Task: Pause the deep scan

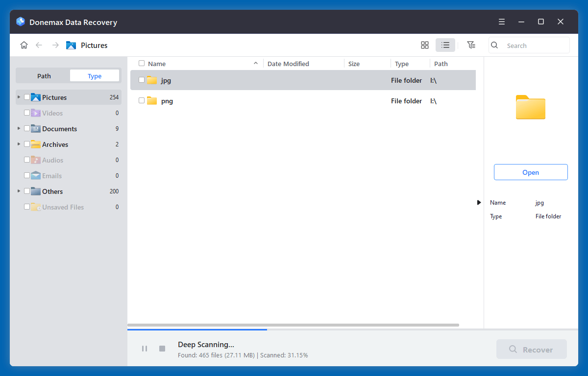Action: pyautogui.click(x=145, y=349)
